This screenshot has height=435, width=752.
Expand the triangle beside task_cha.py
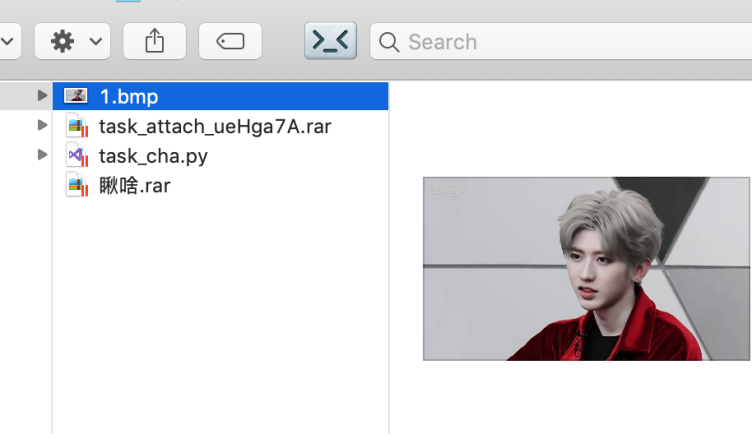42,155
